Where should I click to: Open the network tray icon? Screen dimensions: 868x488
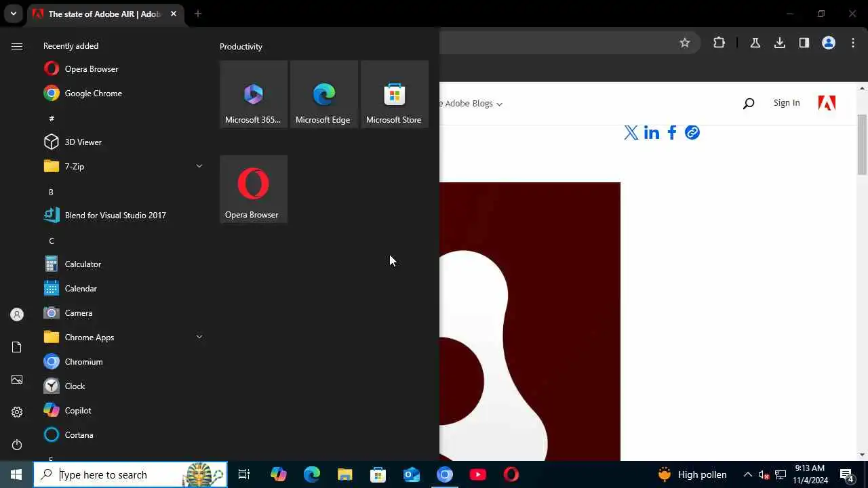(781, 474)
